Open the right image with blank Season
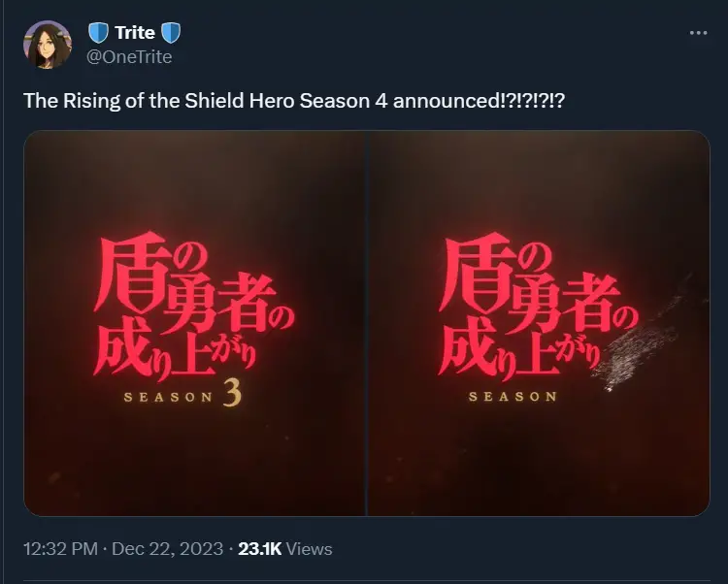Viewport: 728px width, 584px height. click(x=539, y=323)
